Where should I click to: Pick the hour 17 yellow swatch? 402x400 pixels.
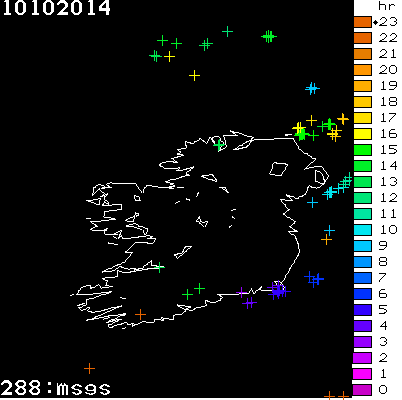362,118
